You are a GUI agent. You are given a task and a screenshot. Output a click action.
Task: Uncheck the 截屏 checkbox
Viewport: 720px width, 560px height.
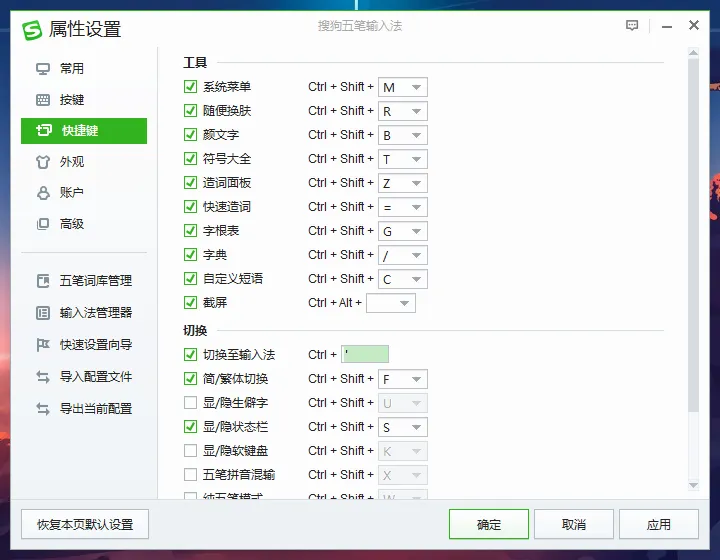[x=190, y=302]
